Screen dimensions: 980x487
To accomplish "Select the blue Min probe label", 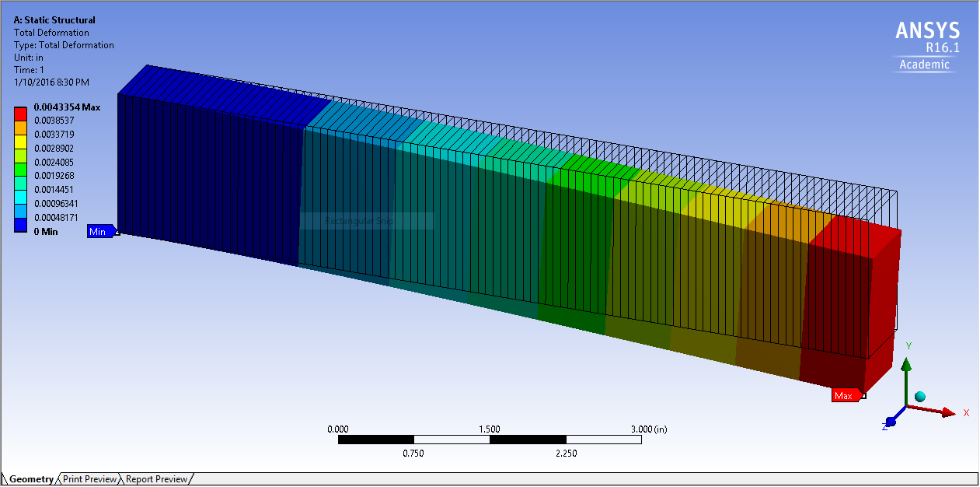I will (x=99, y=231).
